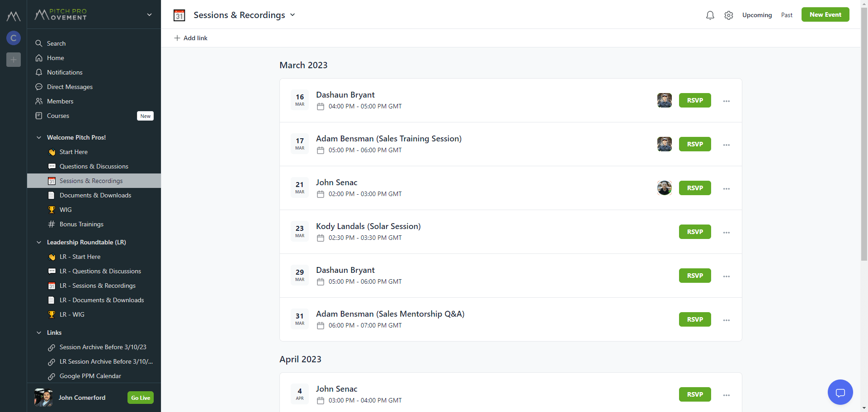The height and width of the screenshot is (412, 868).
Task: Click the Add link button
Action: [191, 38]
